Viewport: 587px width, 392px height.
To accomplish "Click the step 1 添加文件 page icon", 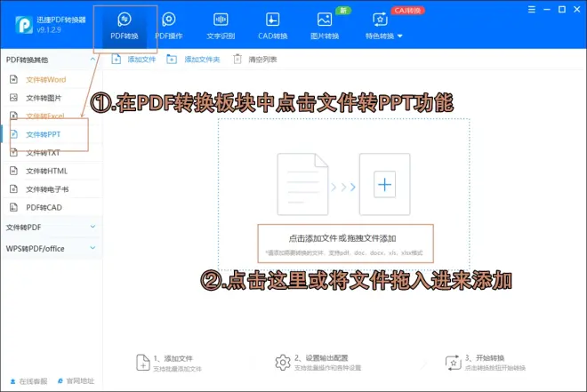I will (142, 362).
